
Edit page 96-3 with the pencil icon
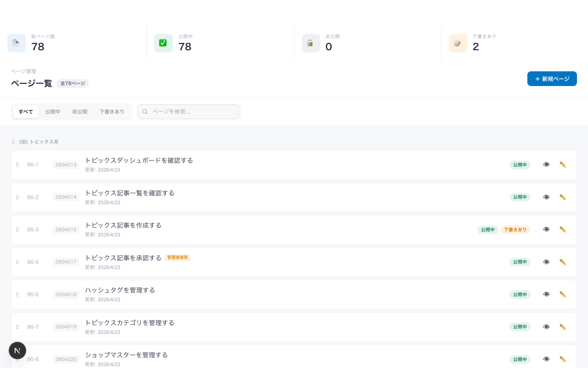(563, 230)
